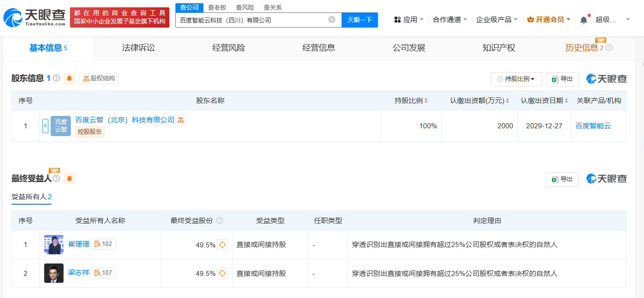Expand the 企业级产品 menu
This screenshot has width=644, height=298.
pyautogui.click(x=497, y=20)
